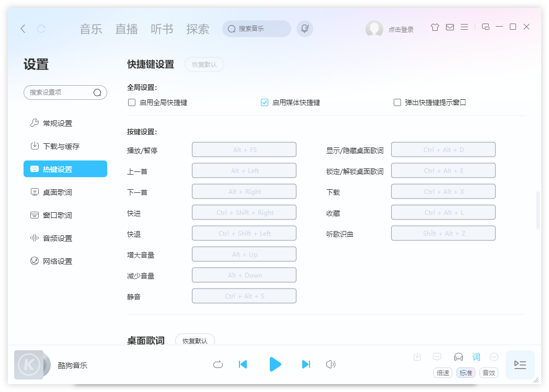This screenshot has width=549, height=392.
Task: Switch to the 直播 tab
Action: tap(126, 29)
